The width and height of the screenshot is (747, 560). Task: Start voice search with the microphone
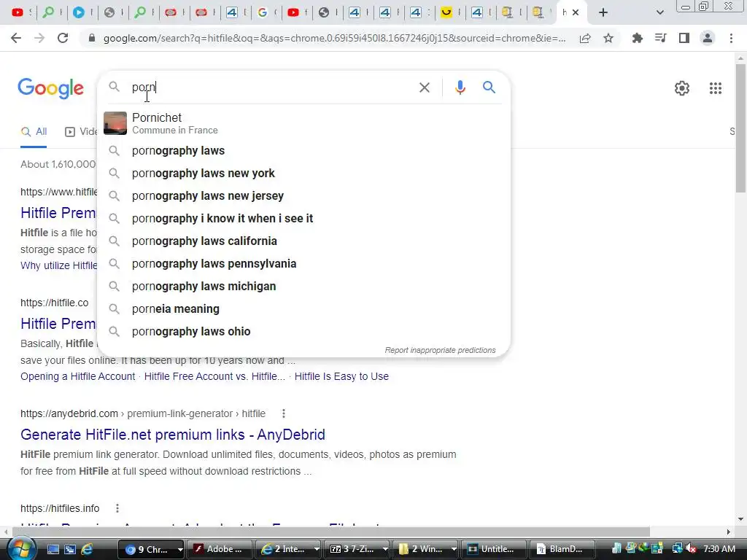click(460, 87)
